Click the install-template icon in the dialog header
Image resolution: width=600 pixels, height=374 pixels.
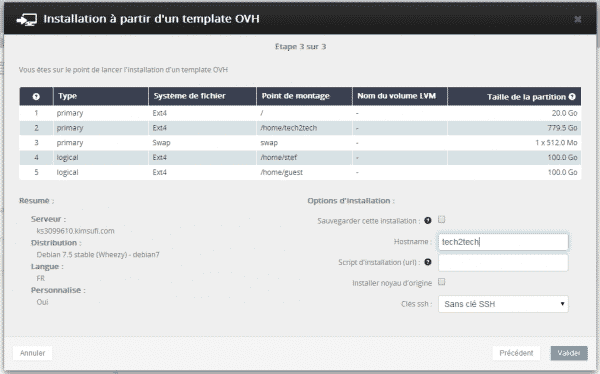[x=27, y=19]
